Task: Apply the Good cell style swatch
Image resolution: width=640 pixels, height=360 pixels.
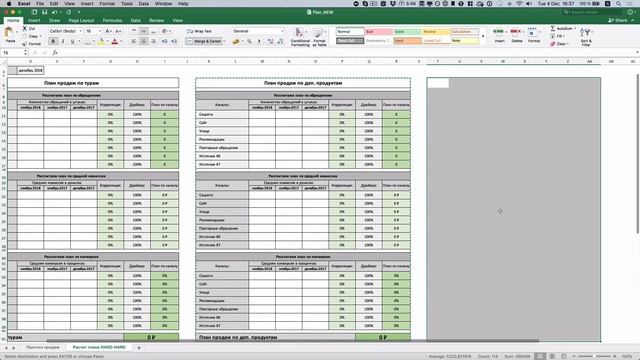Action: pos(407,31)
